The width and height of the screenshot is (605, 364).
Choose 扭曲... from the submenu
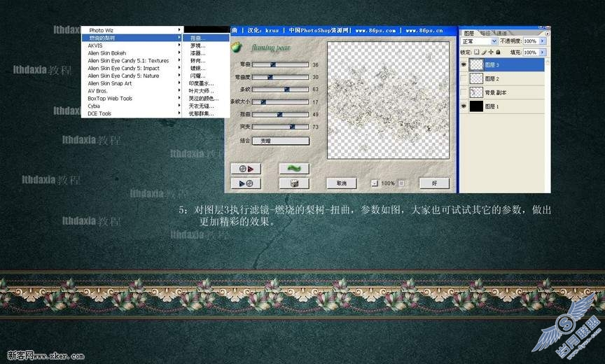point(206,38)
